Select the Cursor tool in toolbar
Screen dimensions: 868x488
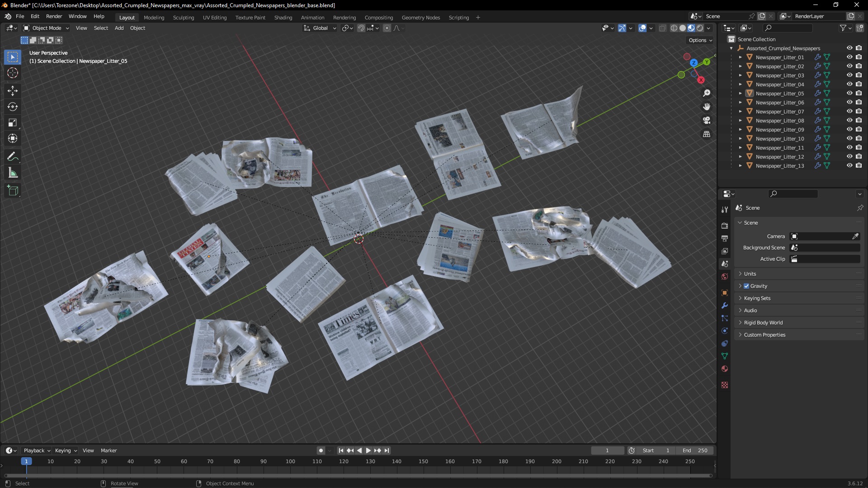point(13,73)
